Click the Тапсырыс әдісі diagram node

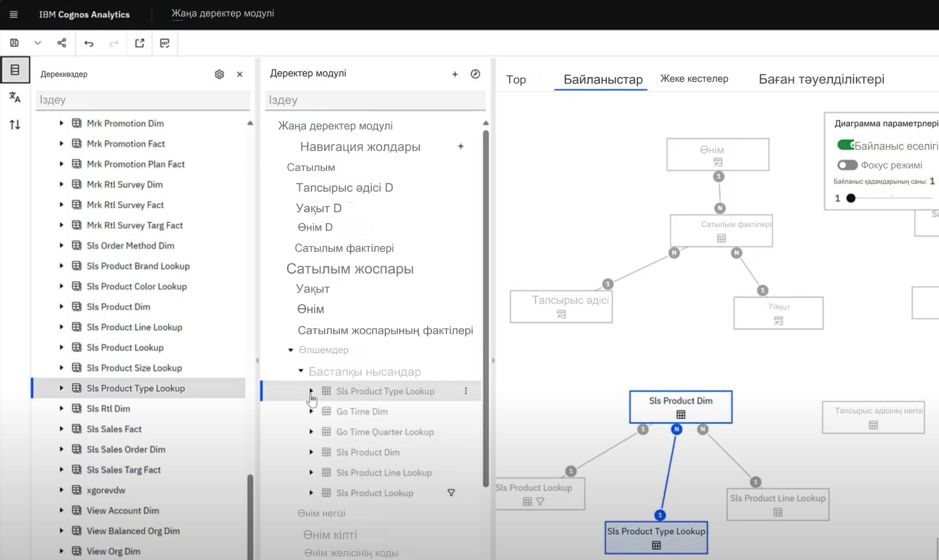tap(562, 306)
